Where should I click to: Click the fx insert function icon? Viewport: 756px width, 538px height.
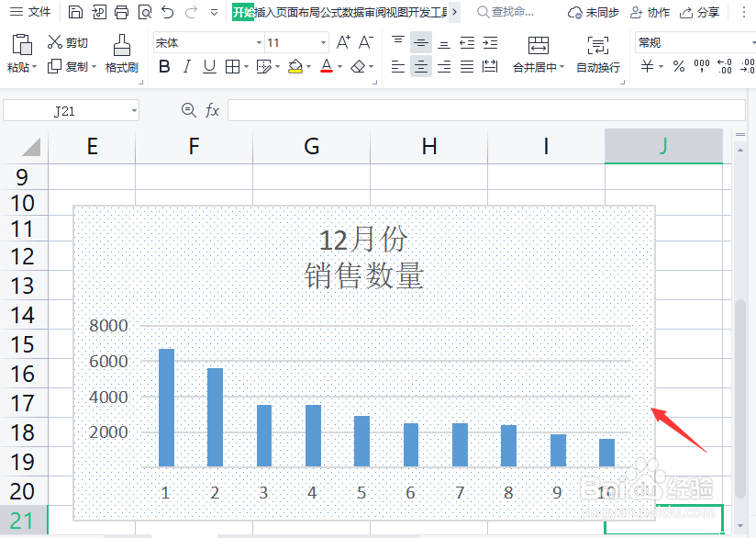click(212, 110)
